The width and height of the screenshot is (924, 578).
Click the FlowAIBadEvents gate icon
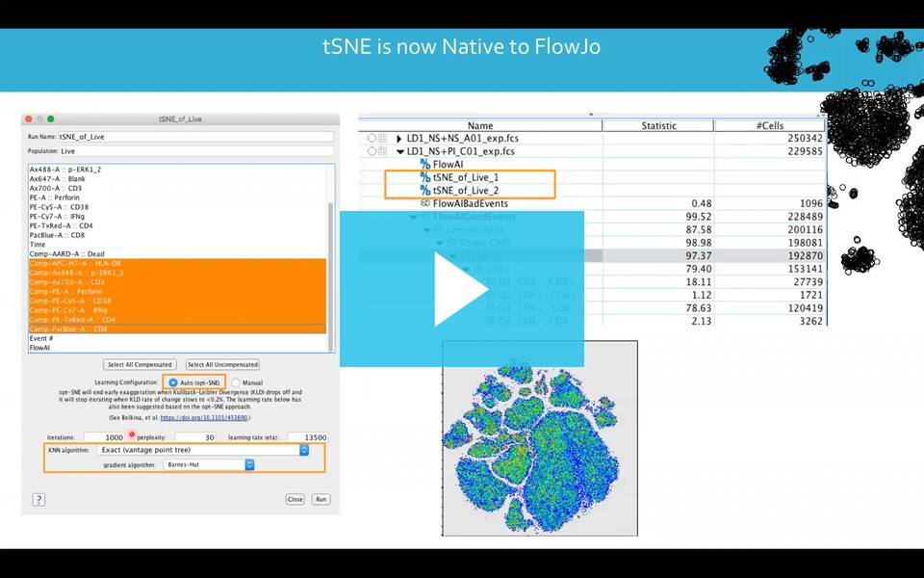click(x=424, y=203)
